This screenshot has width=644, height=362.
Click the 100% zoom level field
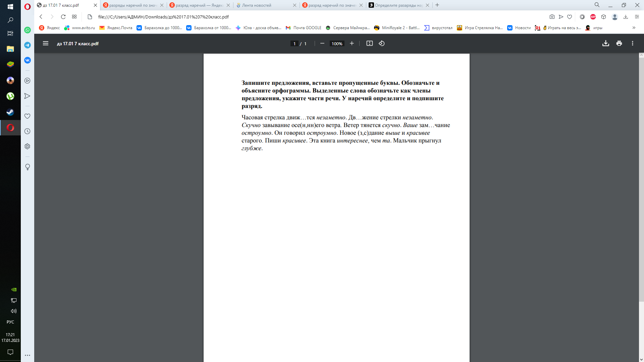[x=337, y=44]
